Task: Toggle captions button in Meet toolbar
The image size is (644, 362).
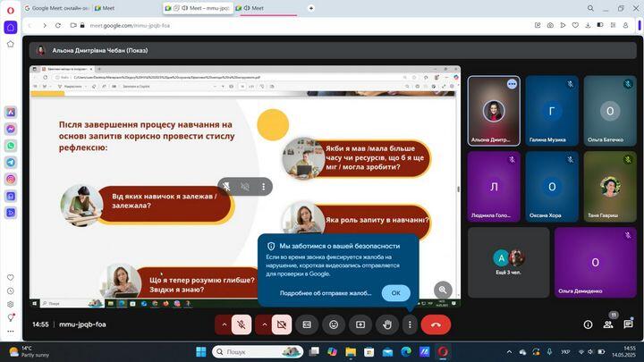Action: [x=307, y=324]
